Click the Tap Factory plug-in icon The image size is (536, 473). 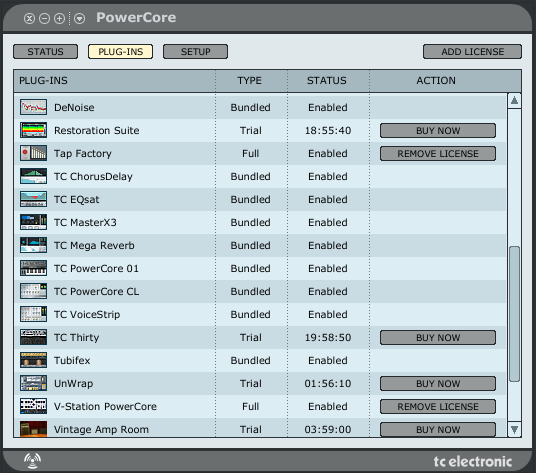[x=33, y=153]
